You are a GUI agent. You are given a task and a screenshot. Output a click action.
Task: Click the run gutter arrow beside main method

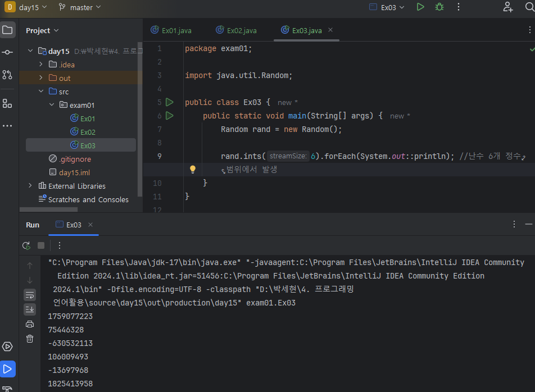click(170, 116)
